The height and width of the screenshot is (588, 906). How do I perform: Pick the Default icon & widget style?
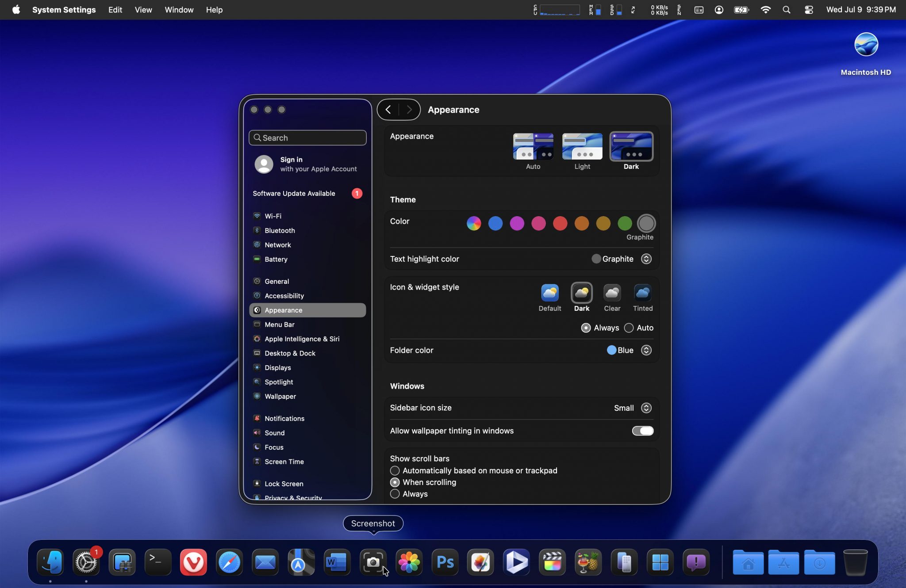coord(549,293)
